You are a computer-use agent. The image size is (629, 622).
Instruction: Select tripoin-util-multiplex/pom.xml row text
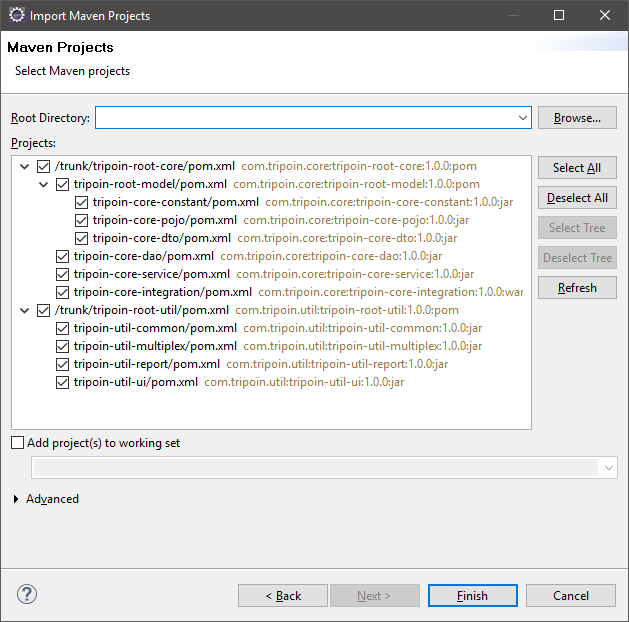[155, 346]
